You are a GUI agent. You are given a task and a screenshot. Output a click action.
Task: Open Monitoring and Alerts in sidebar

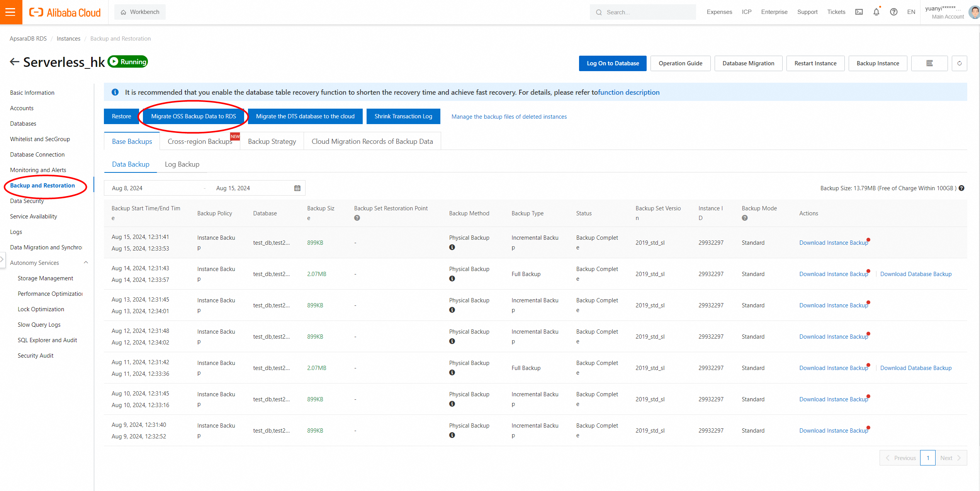[x=38, y=170]
